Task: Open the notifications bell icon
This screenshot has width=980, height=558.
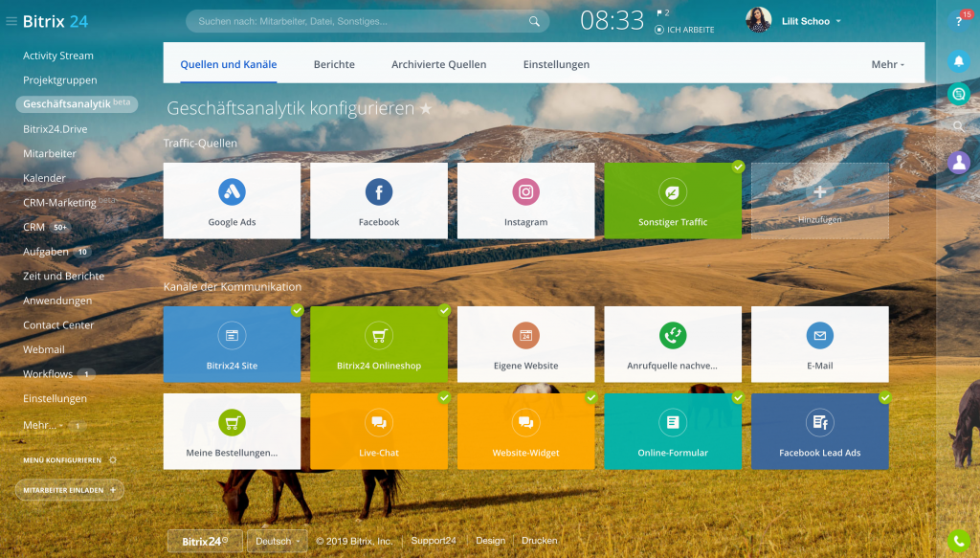Action: pos(958,61)
